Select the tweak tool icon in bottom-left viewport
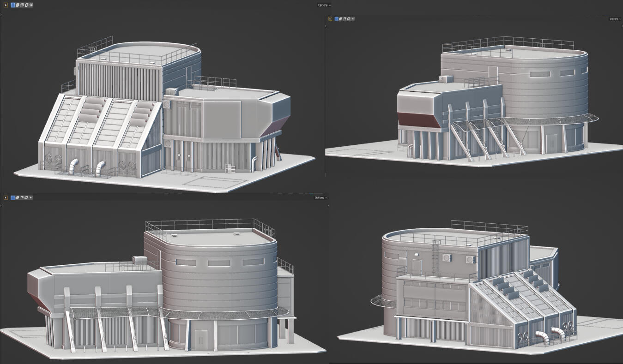The width and height of the screenshot is (623, 364). tap(6, 197)
